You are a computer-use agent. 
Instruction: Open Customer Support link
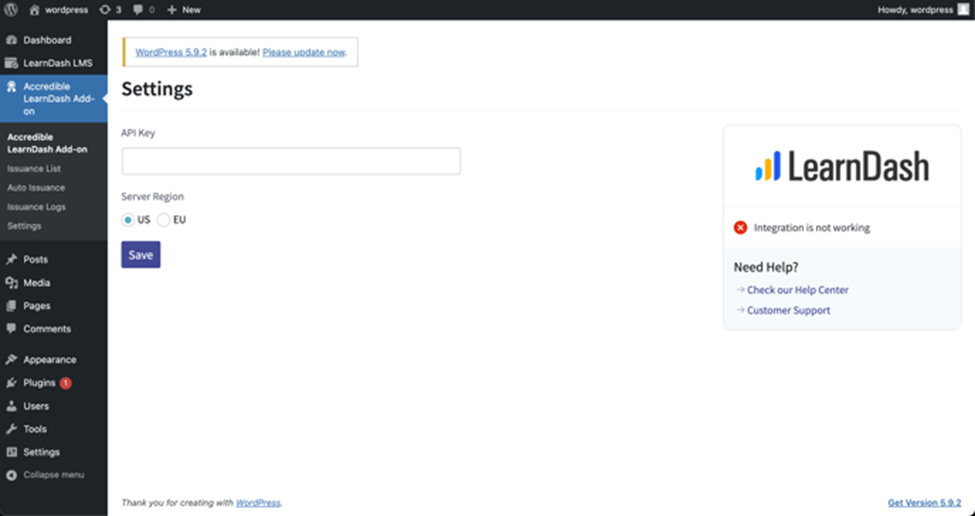788,310
